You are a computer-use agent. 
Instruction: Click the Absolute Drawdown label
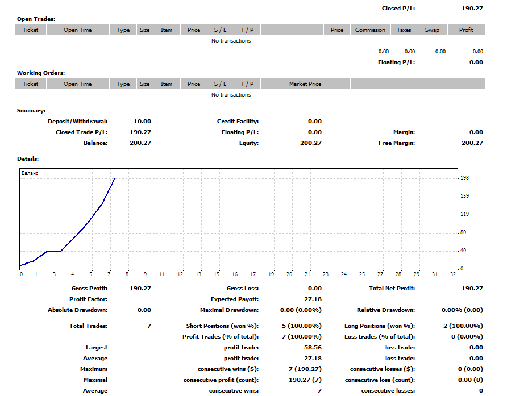77,310
